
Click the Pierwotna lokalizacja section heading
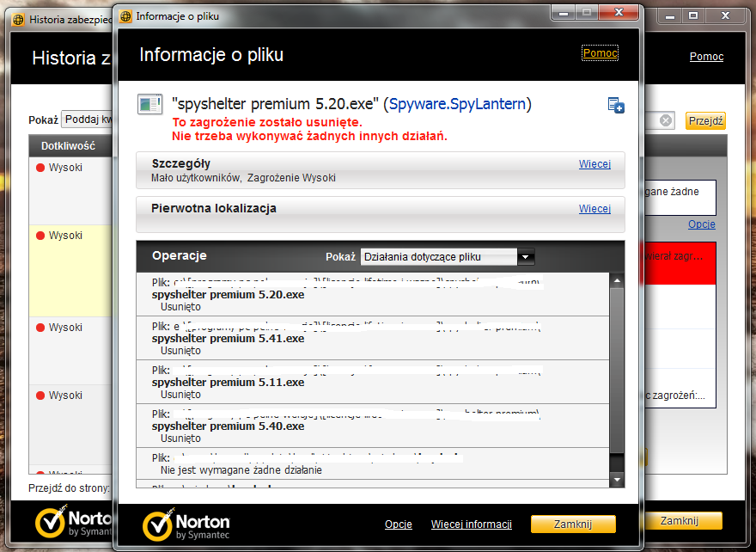214,208
